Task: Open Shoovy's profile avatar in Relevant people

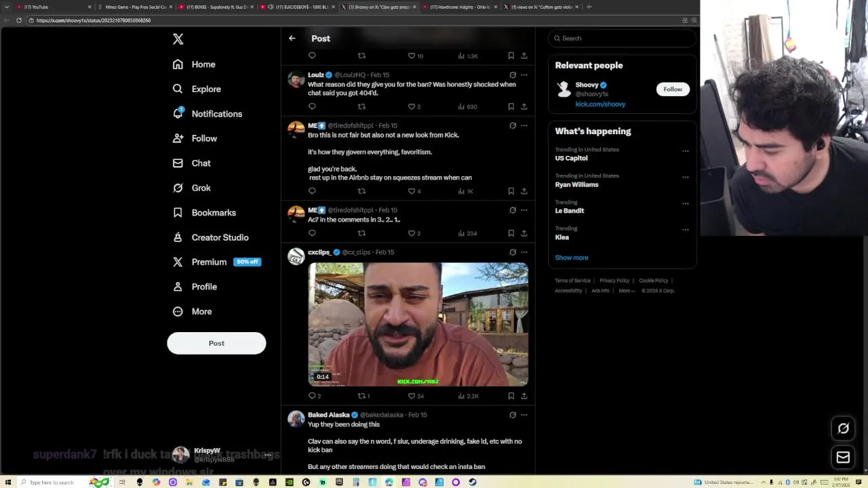Action: click(564, 89)
